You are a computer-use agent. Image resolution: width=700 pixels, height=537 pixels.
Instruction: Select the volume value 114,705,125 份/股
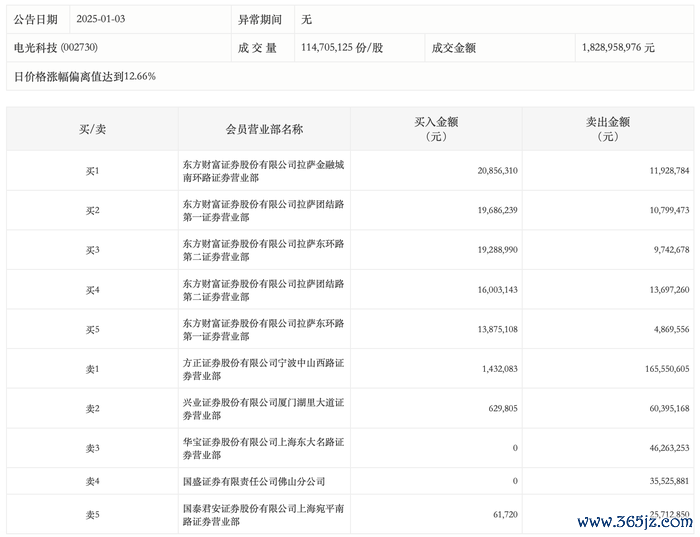click(x=342, y=48)
